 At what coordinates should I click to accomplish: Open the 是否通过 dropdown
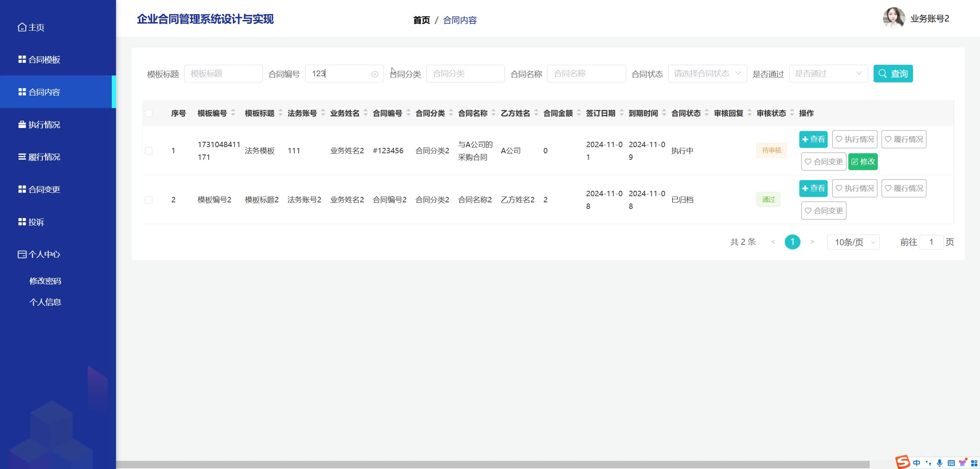(x=828, y=74)
